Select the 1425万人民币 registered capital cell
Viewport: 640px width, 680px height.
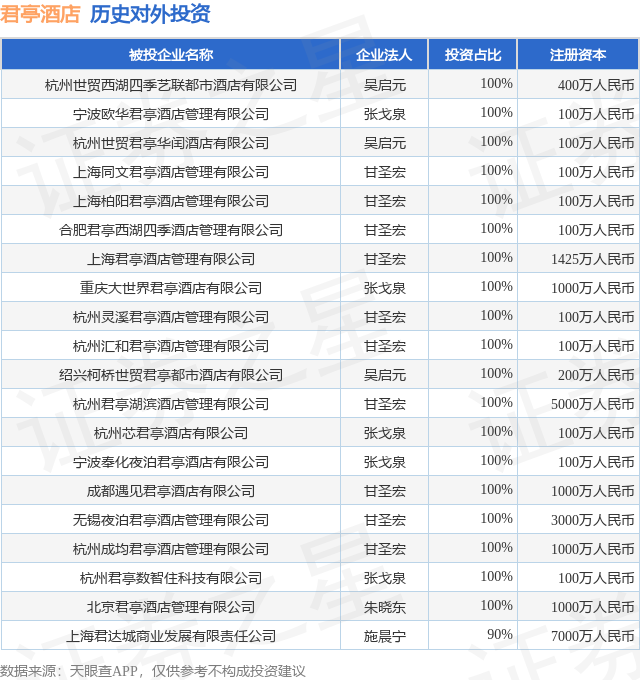pos(592,259)
